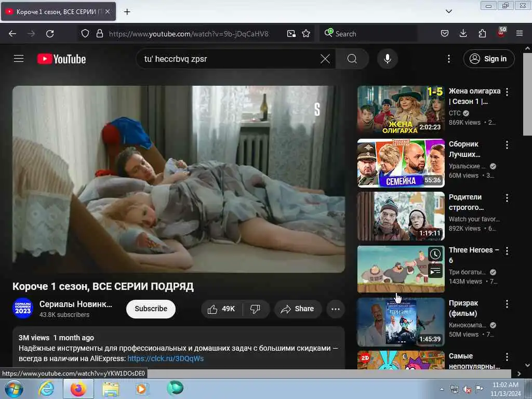Click the address bar URL
This screenshot has width=532, height=399.
(x=189, y=34)
